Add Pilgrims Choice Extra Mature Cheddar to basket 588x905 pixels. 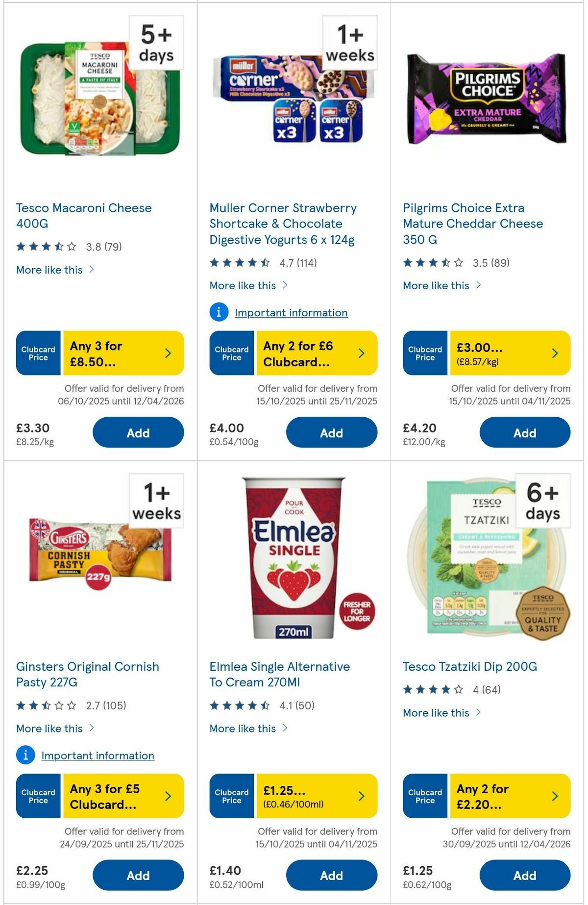pos(524,432)
